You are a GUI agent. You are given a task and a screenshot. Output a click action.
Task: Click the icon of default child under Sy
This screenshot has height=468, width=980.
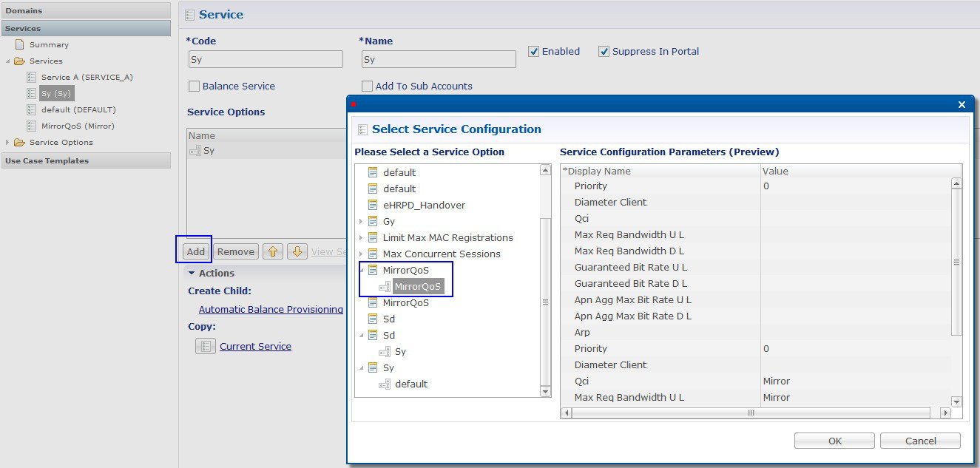(385, 384)
